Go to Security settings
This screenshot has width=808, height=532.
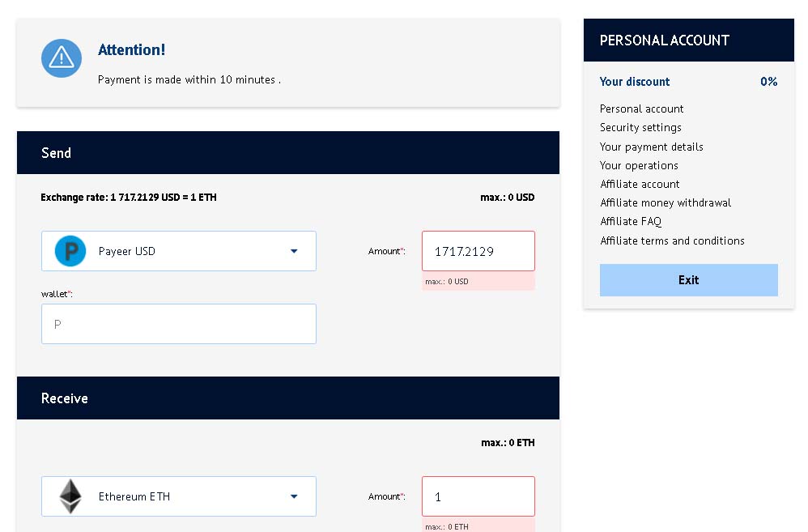tap(640, 127)
